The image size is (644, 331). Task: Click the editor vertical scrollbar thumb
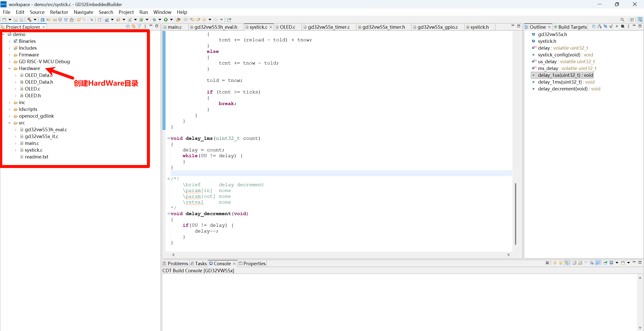[x=515, y=214]
